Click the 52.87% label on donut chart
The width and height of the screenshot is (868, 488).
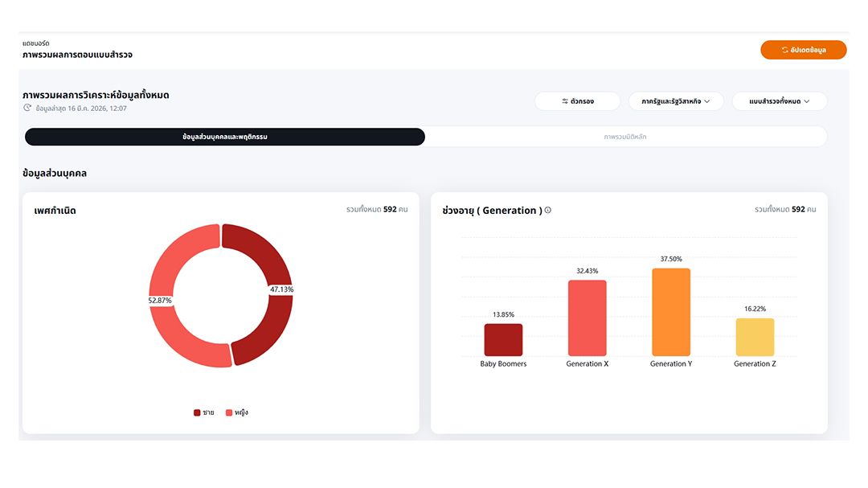click(x=160, y=300)
